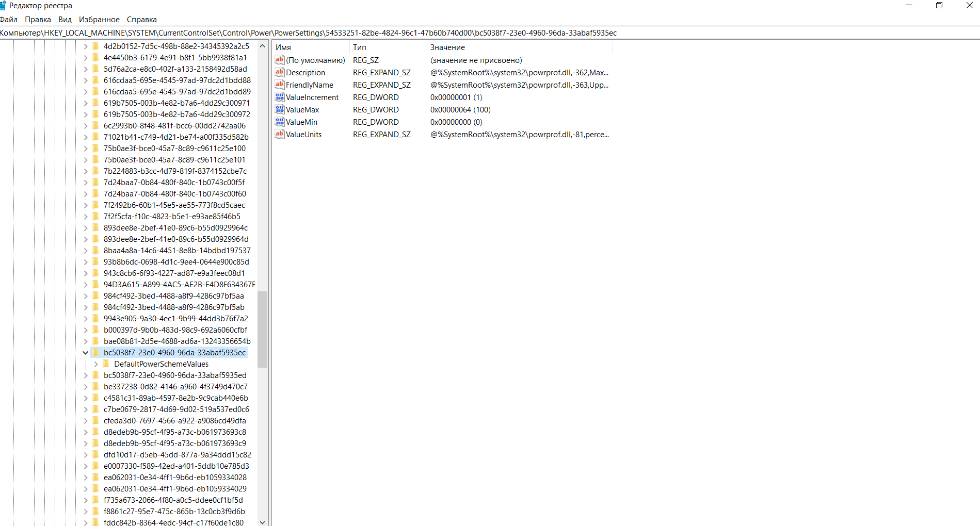
Task: Click the ValueIncrement DWORD icon
Action: pos(280,97)
